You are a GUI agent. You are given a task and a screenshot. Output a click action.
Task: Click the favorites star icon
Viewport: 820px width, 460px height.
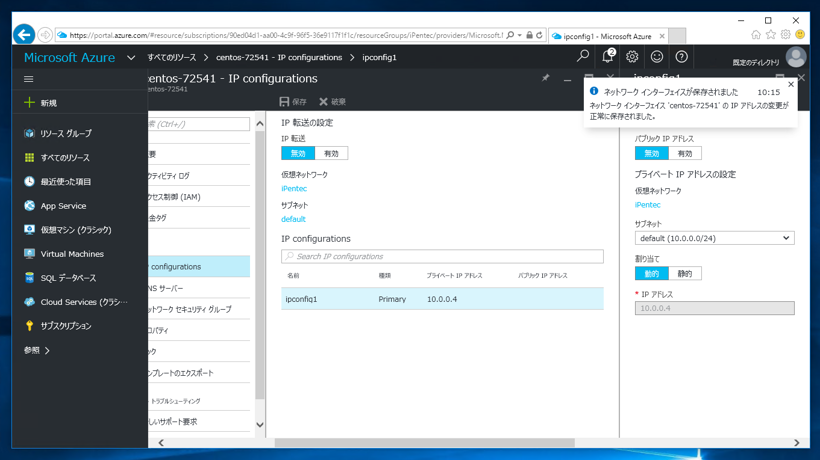pyautogui.click(x=770, y=34)
